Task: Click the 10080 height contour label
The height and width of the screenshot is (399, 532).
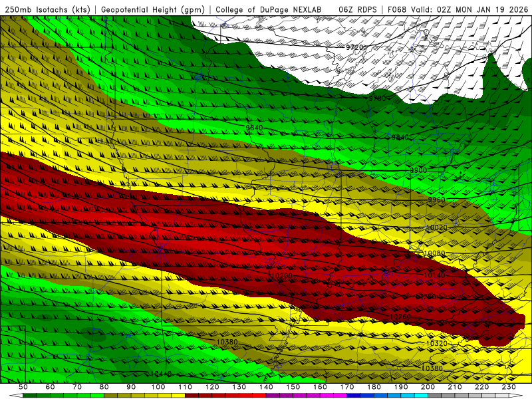Action: (x=434, y=253)
